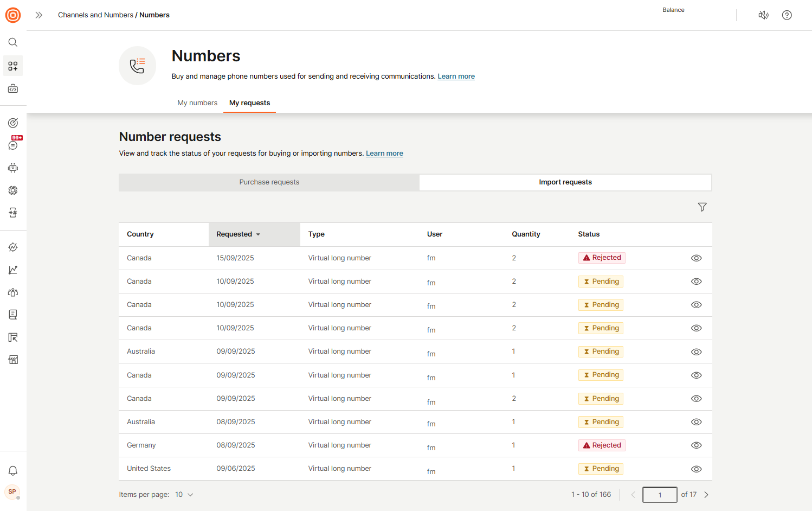View details of rejected Canada request

tap(696, 258)
